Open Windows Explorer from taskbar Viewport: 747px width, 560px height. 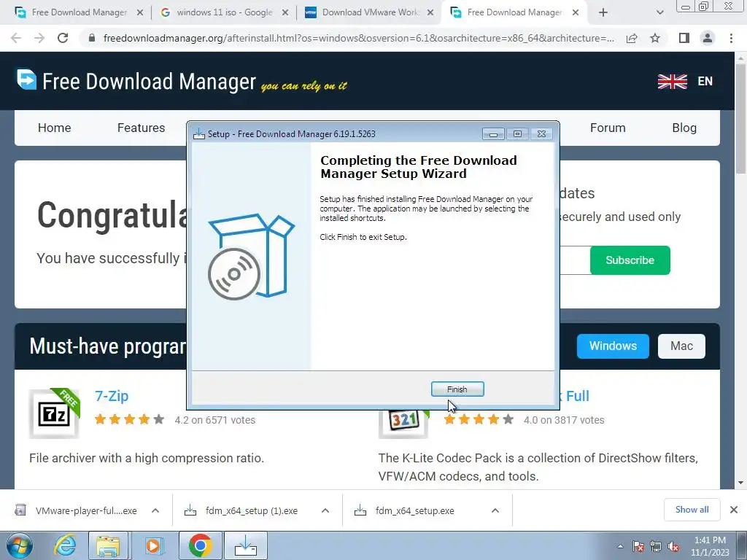108,545
